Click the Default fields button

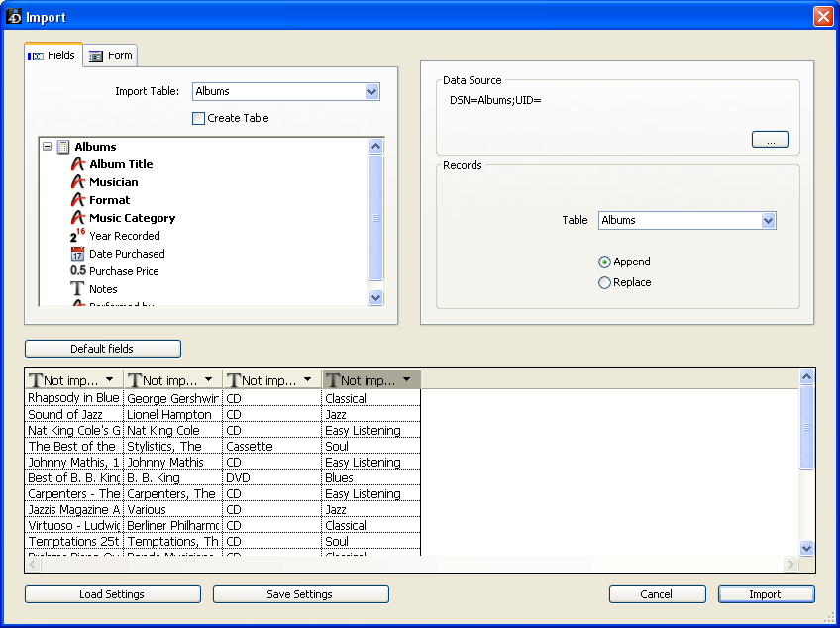(x=102, y=349)
